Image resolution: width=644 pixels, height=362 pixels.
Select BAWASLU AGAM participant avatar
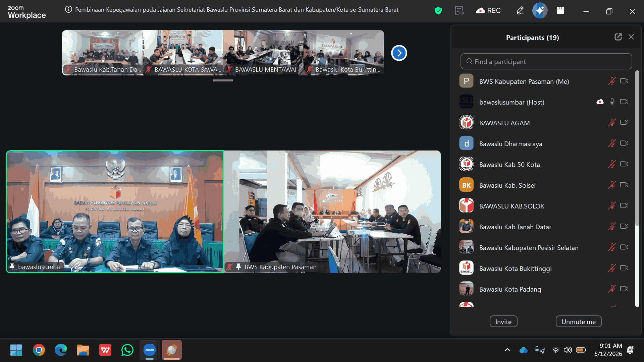[x=466, y=123]
